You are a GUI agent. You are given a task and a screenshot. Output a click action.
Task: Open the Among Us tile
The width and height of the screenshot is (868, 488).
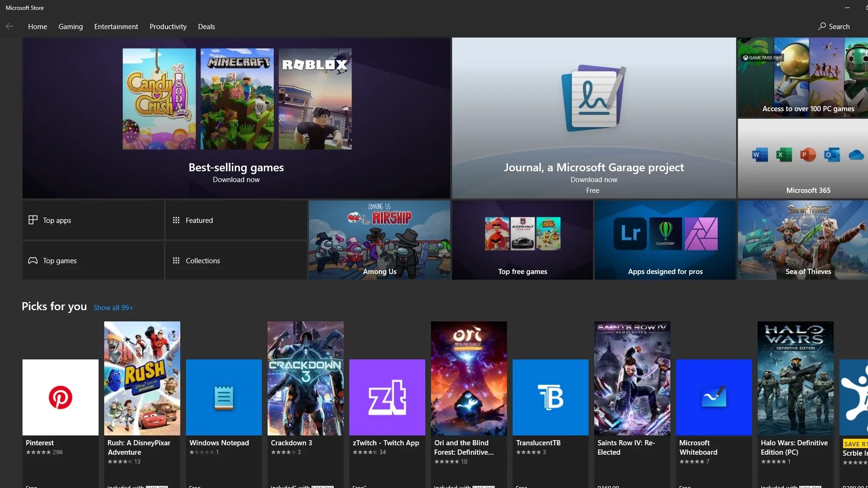pyautogui.click(x=379, y=240)
